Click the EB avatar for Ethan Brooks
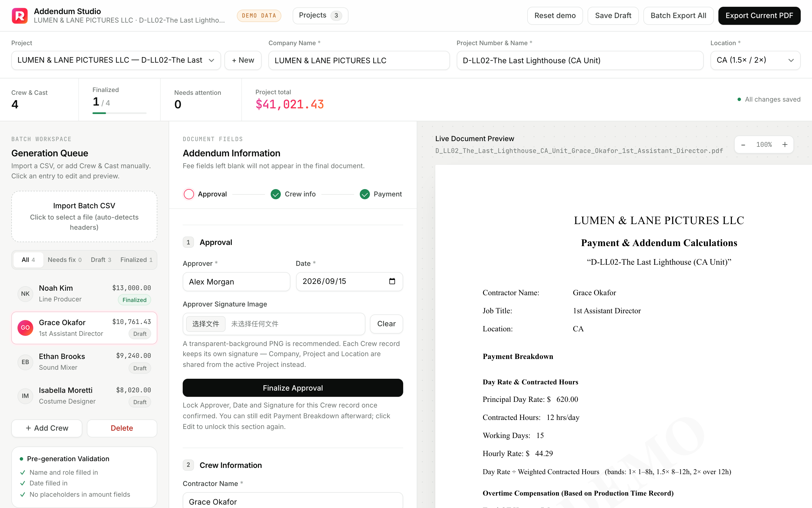The image size is (812, 508). 25,362
